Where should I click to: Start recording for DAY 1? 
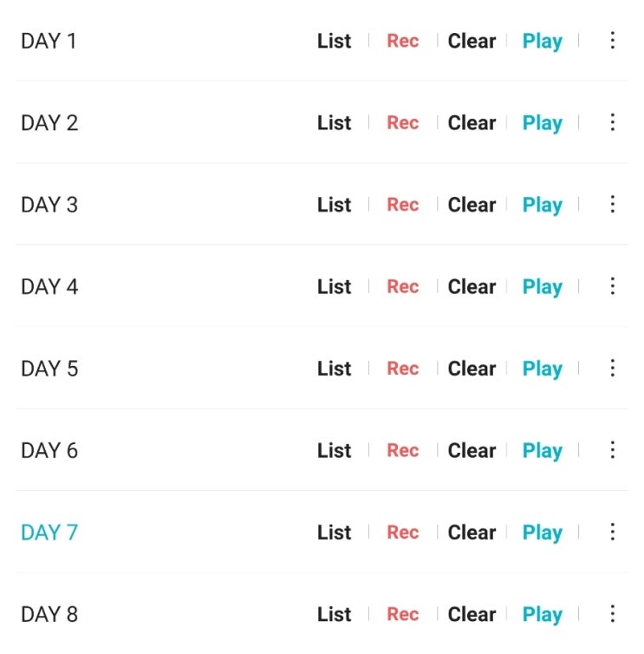pyautogui.click(x=403, y=41)
